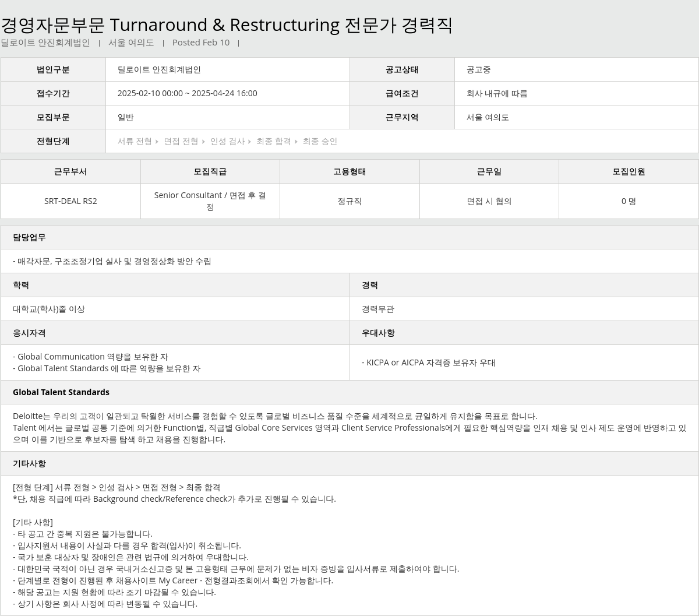This screenshot has height=616, width=699.
Task: Click the 일반 value in the 모집부문 row
Action: click(126, 117)
